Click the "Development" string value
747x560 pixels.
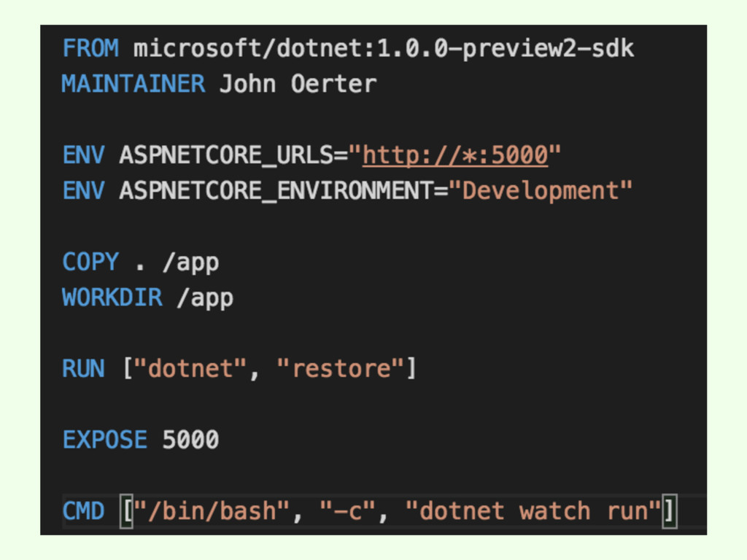[x=541, y=191]
